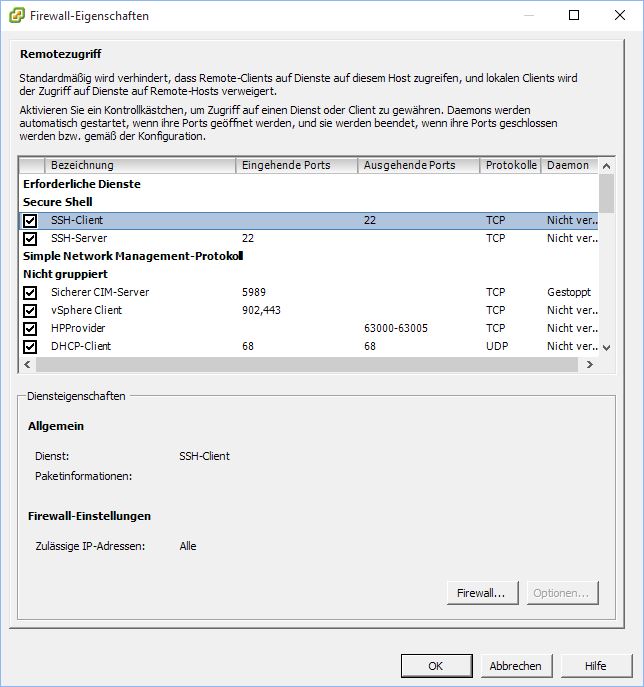The image size is (644, 687).
Task: Click the 5989 incoming port cell
Action: [254, 292]
